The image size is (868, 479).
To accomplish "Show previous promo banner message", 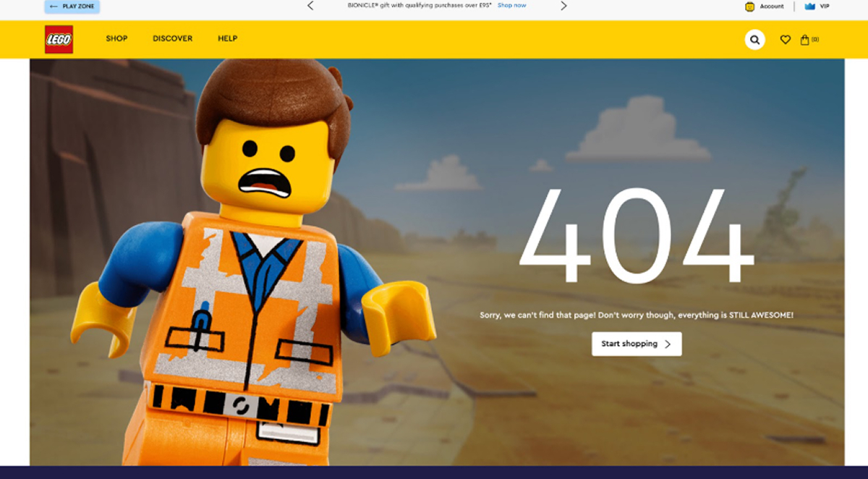I will coord(310,6).
